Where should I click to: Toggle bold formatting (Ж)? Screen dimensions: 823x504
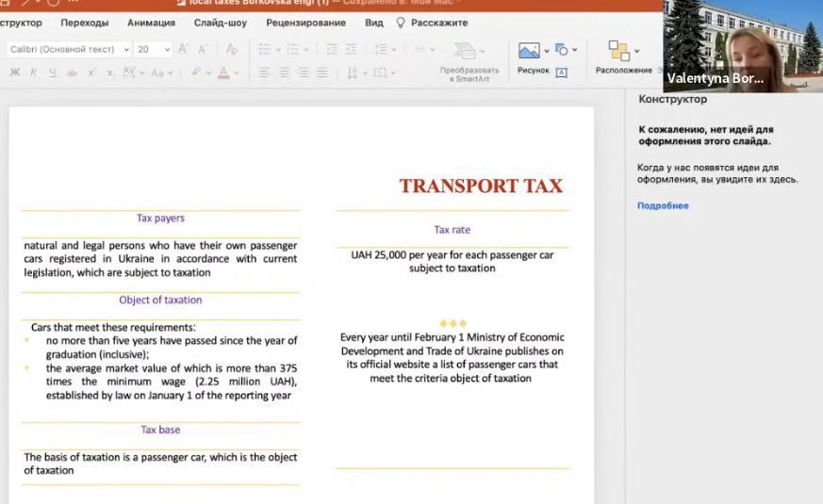[15, 73]
